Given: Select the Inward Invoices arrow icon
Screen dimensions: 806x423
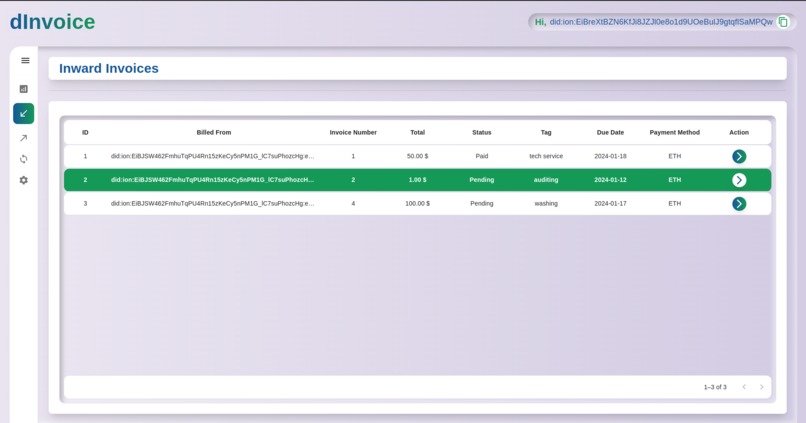Looking at the screenshot, I should pyautogui.click(x=24, y=114).
